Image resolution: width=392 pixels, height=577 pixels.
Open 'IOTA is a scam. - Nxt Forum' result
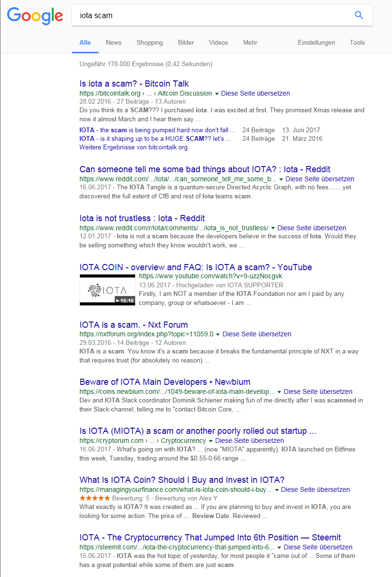134,325
